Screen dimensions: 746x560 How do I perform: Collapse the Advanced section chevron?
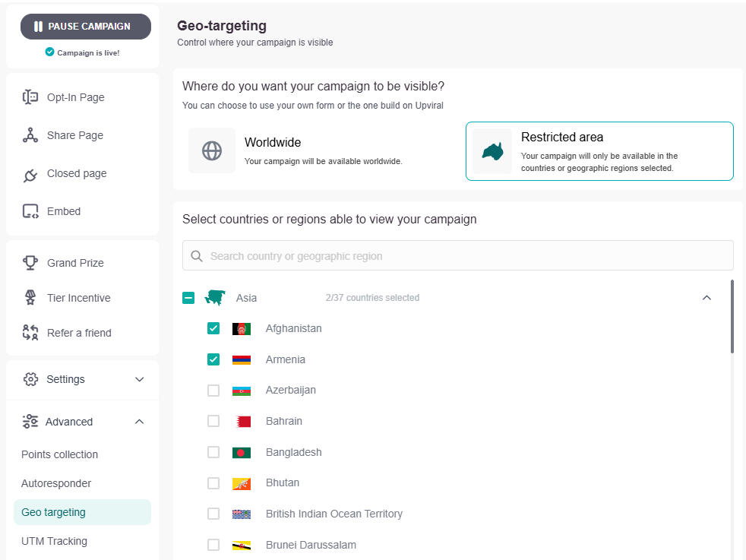pyautogui.click(x=139, y=422)
